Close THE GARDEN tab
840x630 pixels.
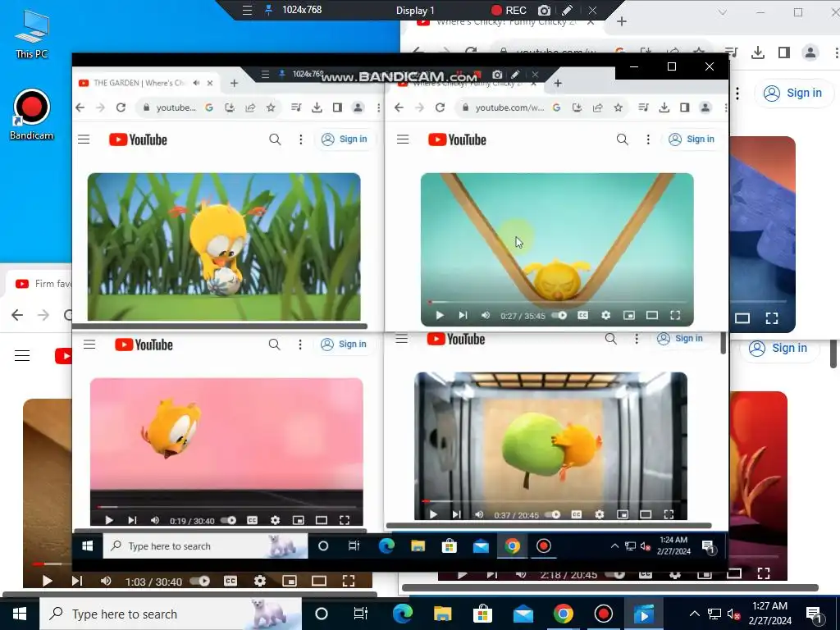210,83
